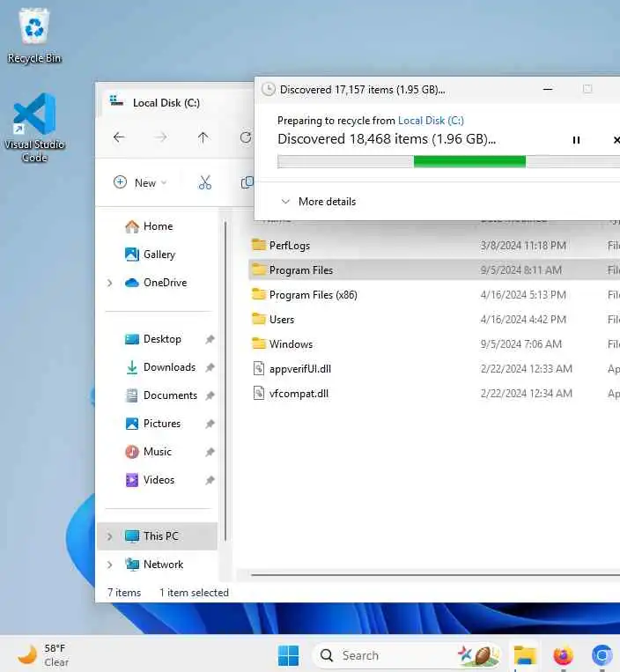Click the horizontal scrollbar in file list
Screen dimensions: 620x672
coord(435,575)
